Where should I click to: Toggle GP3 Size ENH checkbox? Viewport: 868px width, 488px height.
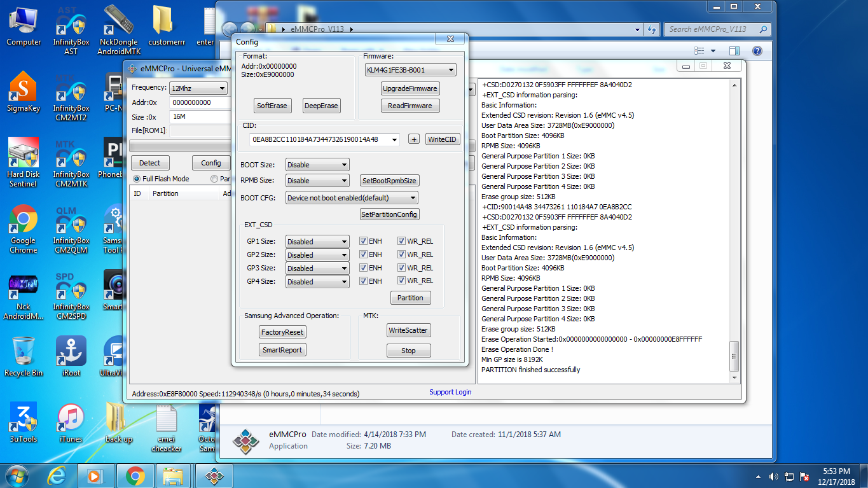[x=364, y=268]
